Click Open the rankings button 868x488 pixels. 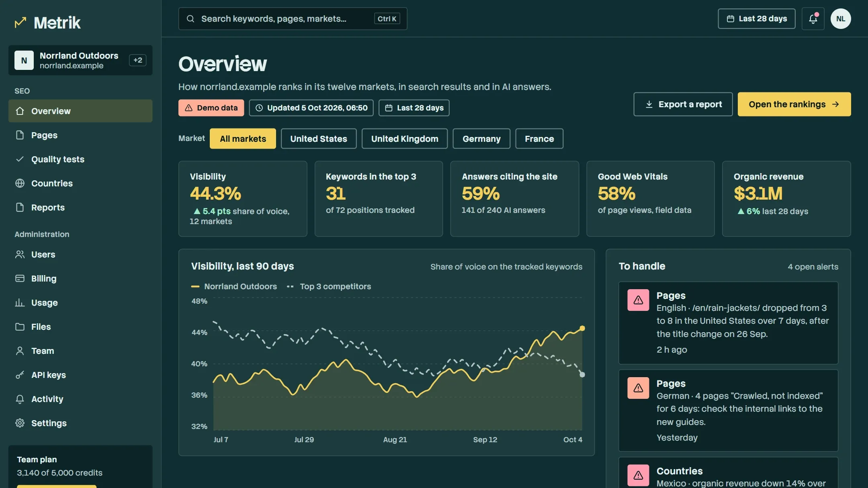coord(794,104)
